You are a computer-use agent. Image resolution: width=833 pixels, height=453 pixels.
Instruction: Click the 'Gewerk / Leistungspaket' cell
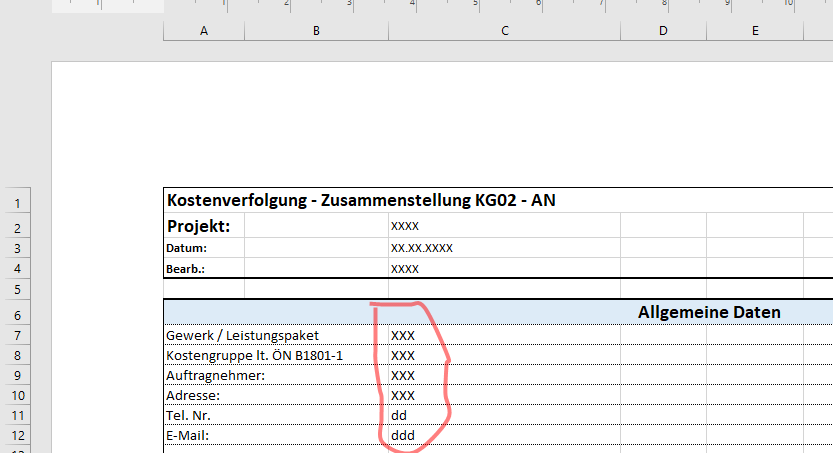(x=243, y=335)
